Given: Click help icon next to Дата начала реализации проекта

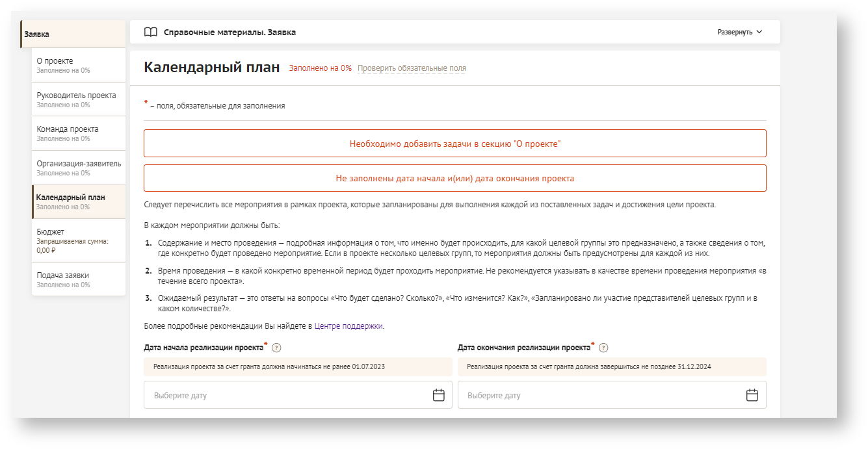Looking at the screenshot, I should point(276,348).
